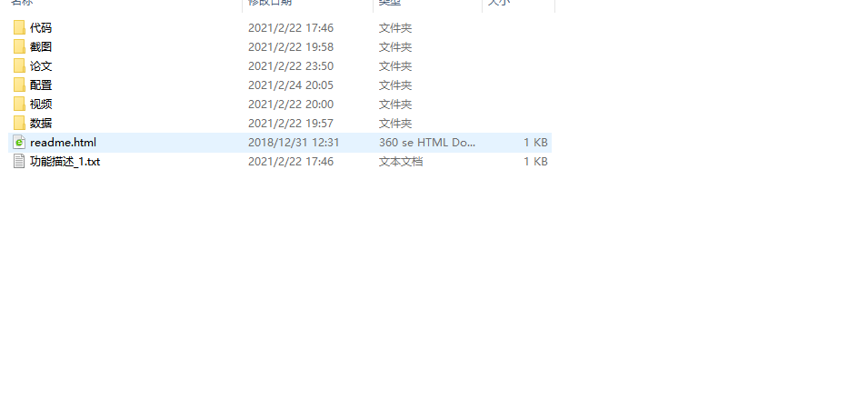Click the 1 KB size of readme.html

[535, 142]
